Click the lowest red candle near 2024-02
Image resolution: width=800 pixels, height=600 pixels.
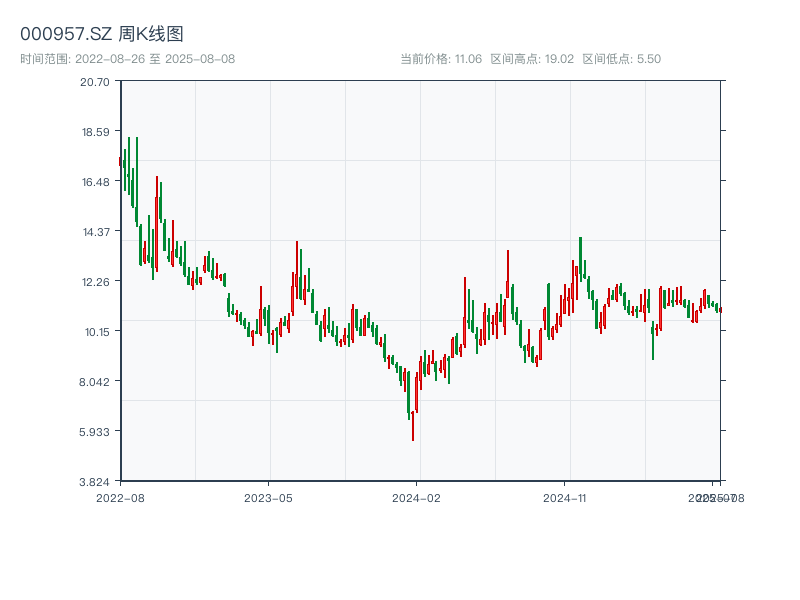tap(413, 426)
